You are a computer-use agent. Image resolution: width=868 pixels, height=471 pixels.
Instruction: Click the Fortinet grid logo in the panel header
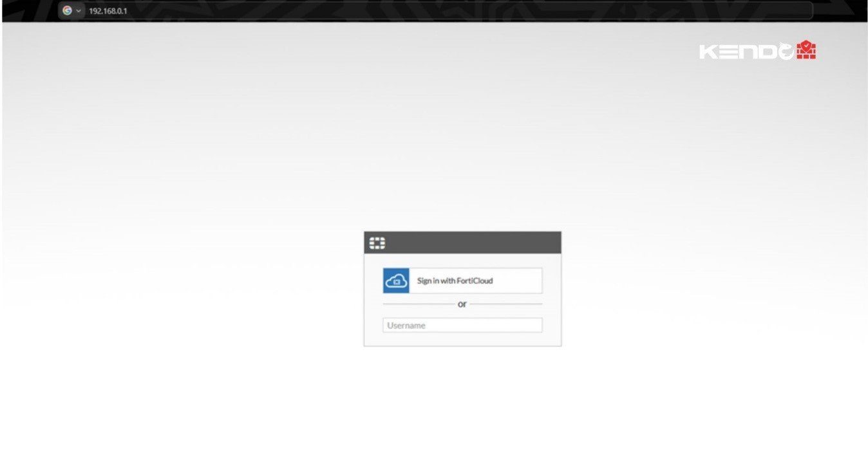tap(377, 243)
